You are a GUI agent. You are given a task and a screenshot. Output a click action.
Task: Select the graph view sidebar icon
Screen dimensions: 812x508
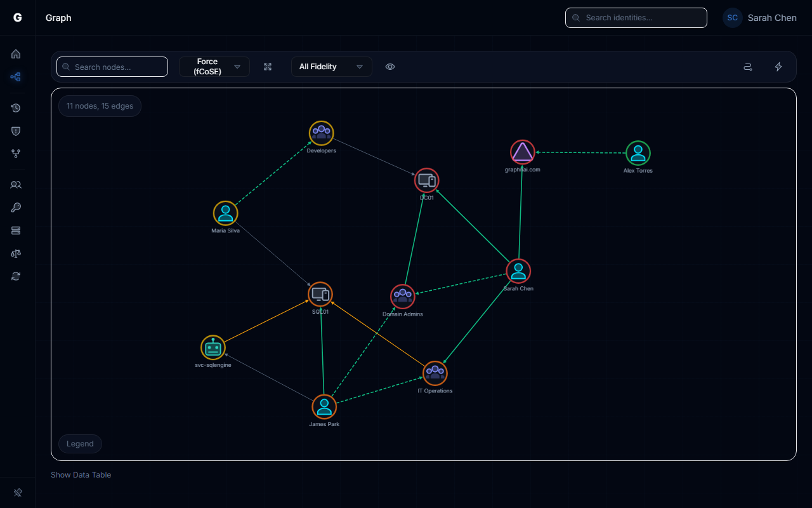point(16,77)
